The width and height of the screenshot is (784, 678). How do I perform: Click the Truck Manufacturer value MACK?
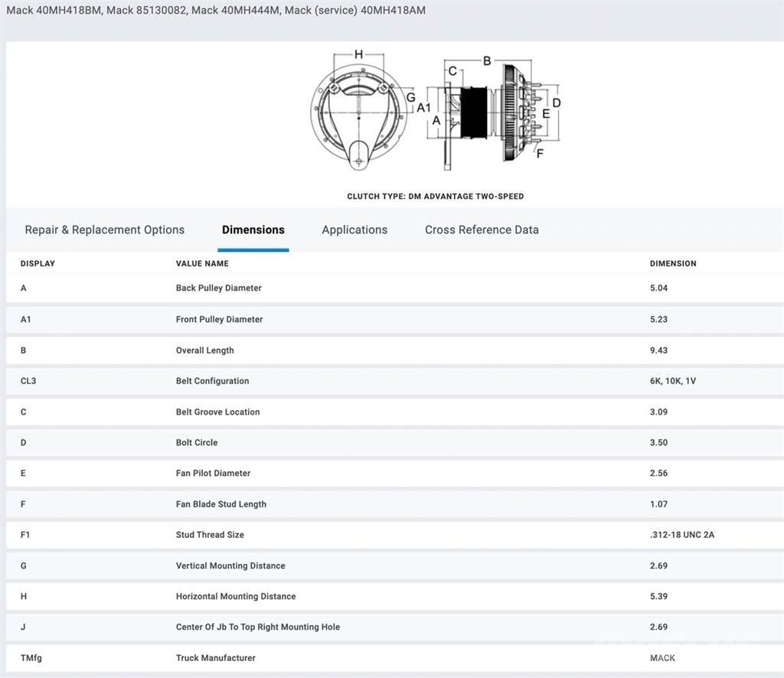point(662,658)
